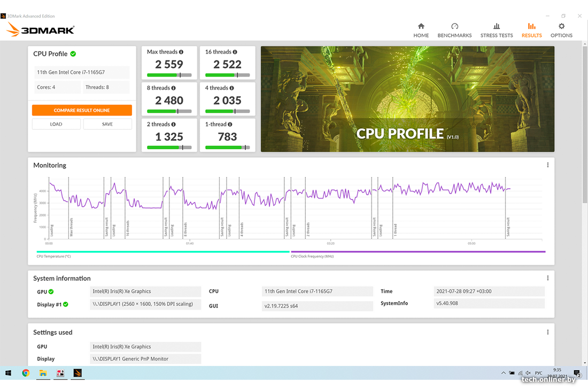
Task: Open the Benchmarks tab
Action: pos(454,30)
